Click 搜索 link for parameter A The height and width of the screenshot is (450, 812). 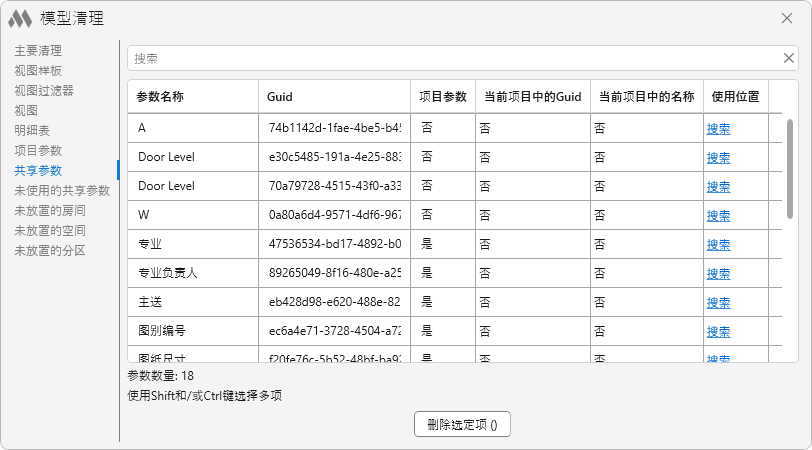(x=718, y=128)
